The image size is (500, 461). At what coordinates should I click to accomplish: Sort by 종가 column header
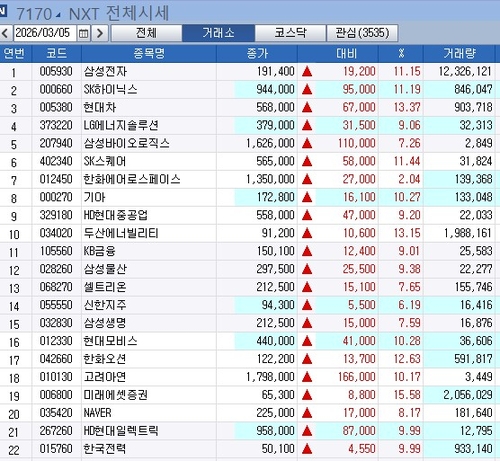(257, 54)
